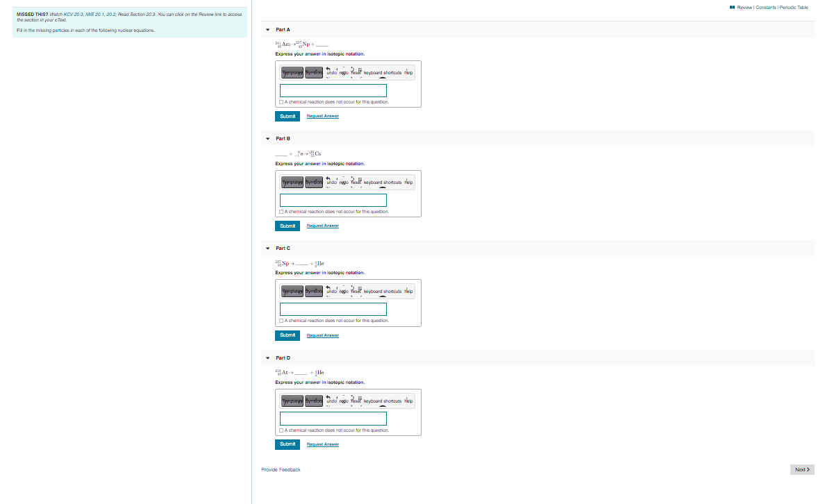832x504 pixels.
Task: Click the Templates button in Part D toolbar
Action: click(292, 401)
